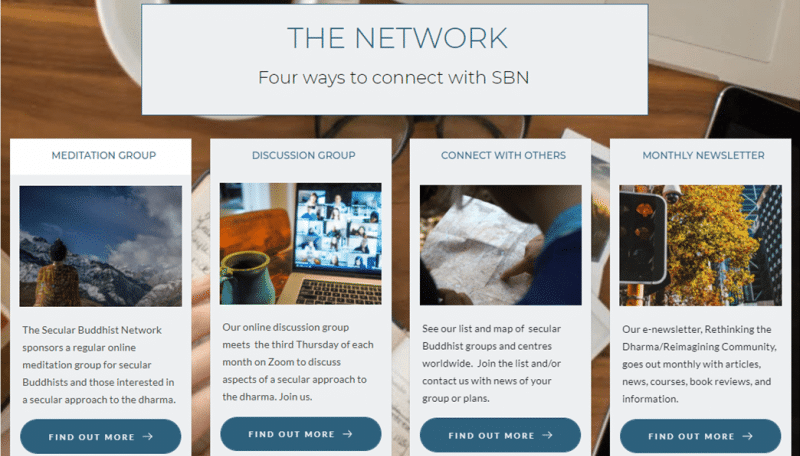This screenshot has width=800, height=456.
Task: Open the laptop video call thumbnail
Action: pyautogui.click(x=301, y=244)
